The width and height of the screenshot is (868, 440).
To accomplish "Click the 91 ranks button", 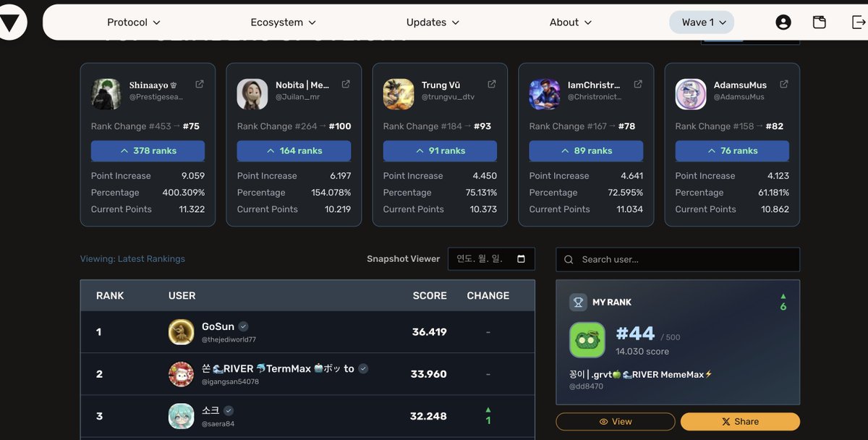I will (x=440, y=151).
